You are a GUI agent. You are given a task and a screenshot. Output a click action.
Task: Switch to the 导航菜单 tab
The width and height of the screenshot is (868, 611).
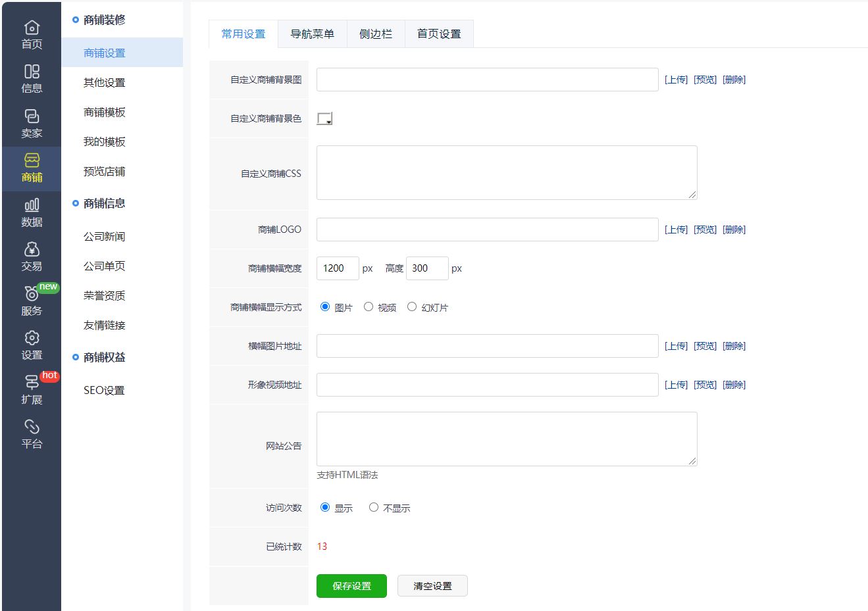pyautogui.click(x=312, y=34)
